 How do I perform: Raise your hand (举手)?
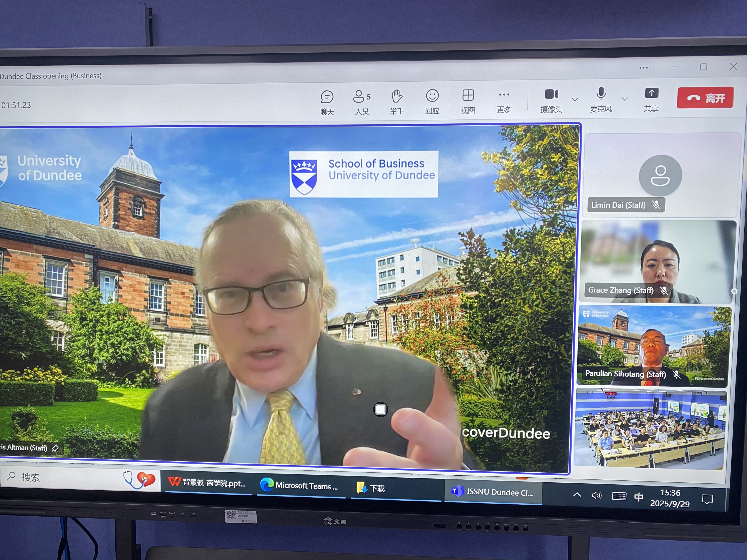pyautogui.click(x=397, y=102)
